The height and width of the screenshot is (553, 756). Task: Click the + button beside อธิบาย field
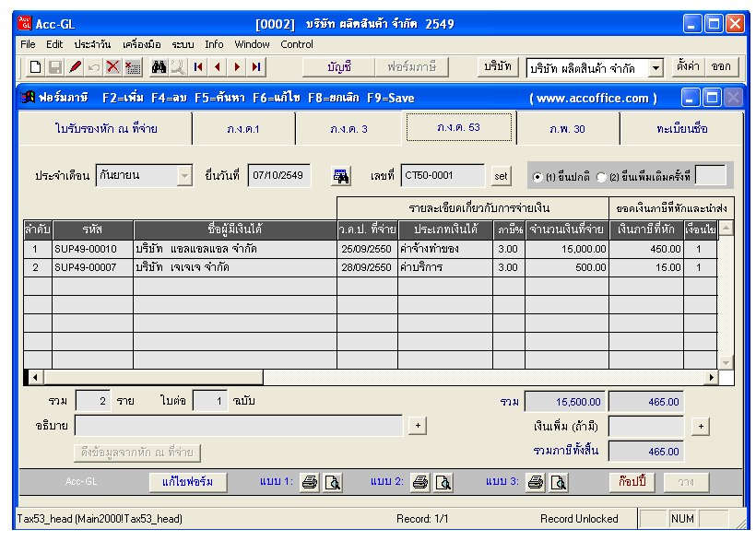coord(417,425)
